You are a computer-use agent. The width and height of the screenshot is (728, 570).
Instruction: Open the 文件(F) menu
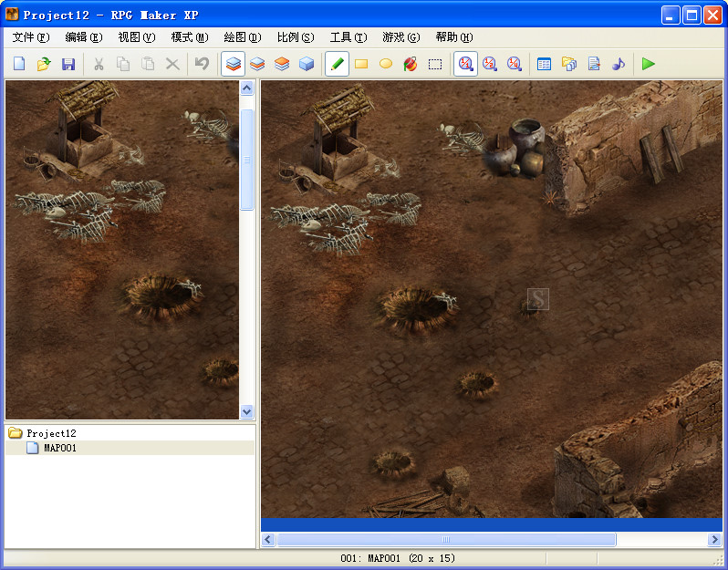click(x=31, y=37)
